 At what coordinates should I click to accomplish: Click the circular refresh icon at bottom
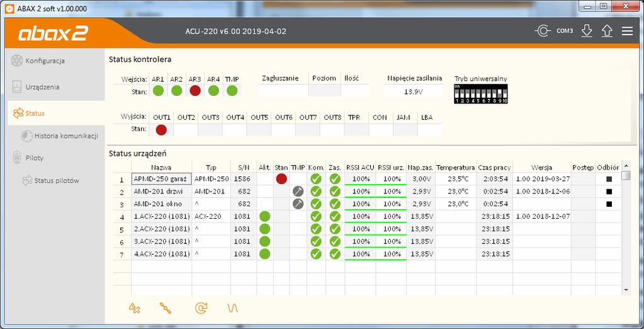point(201,308)
